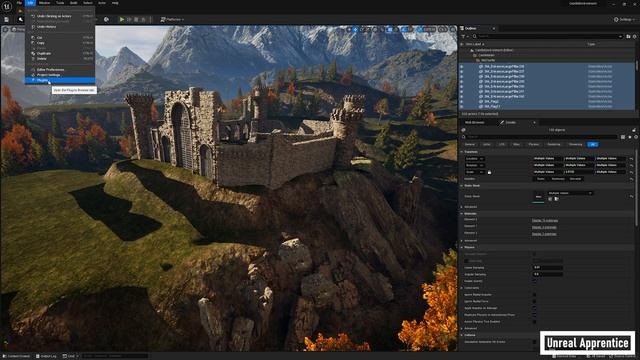The image size is (640, 360).
Task: Select the translate gizmo tool in viewport
Action: pyautogui.click(x=356, y=29)
